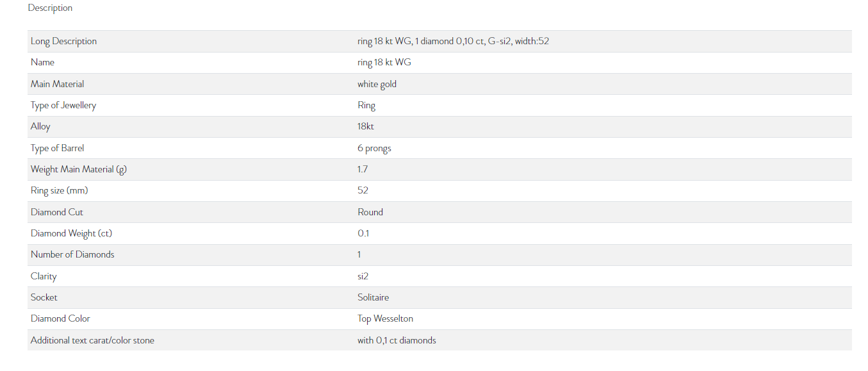This screenshot has height=371, width=868.
Task: Select the Number of Diamonds label
Action: (x=72, y=254)
